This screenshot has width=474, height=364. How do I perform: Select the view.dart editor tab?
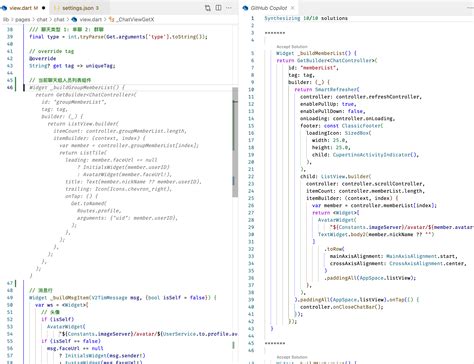[24, 8]
